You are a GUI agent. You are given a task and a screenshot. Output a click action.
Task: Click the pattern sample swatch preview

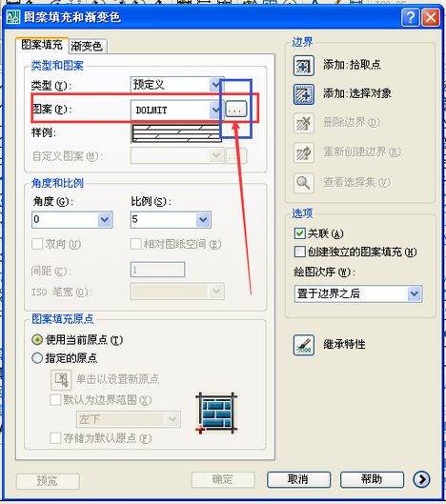176,133
